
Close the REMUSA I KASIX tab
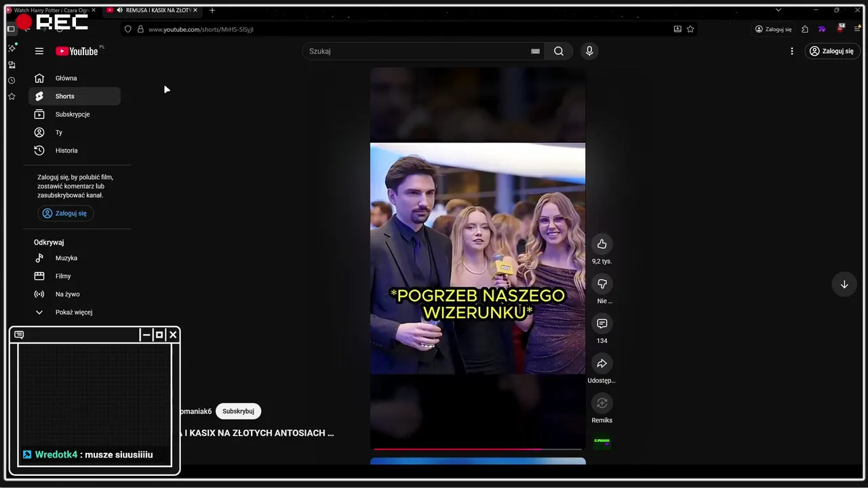[195, 10]
